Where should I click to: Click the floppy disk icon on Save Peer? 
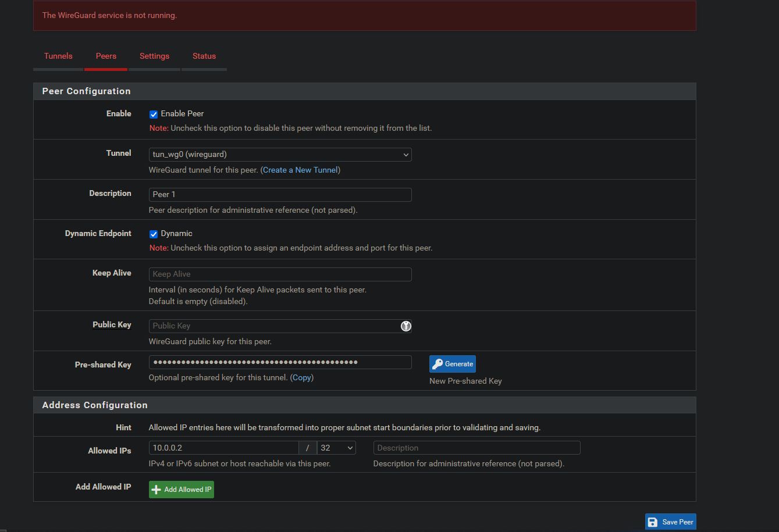653,522
